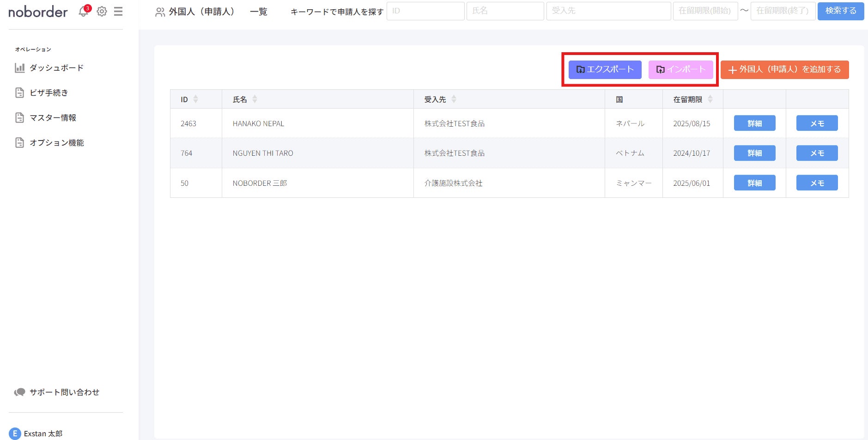Click ID cell 764
The height and width of the screenshot is (440, 868).
tap(186, 153)
